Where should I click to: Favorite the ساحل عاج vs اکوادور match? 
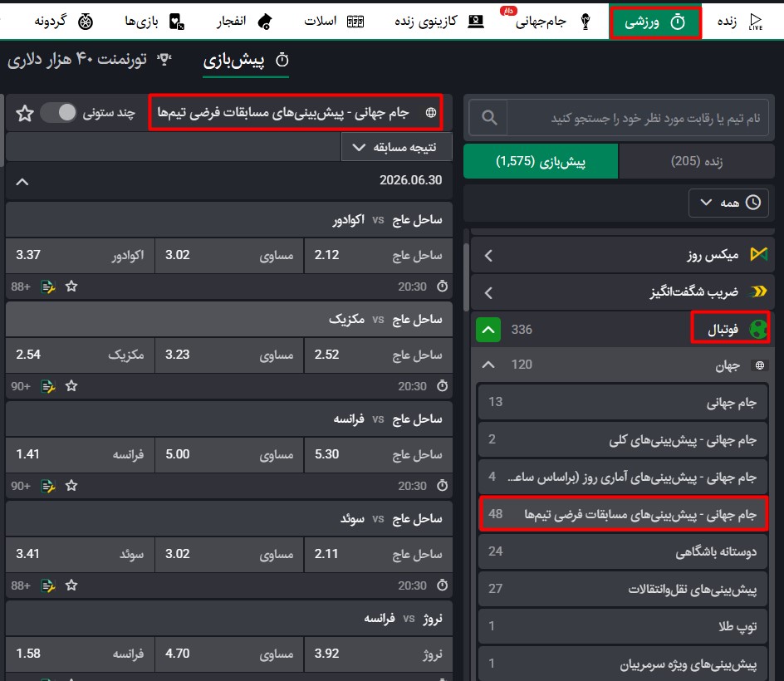[x=71, y=287]
